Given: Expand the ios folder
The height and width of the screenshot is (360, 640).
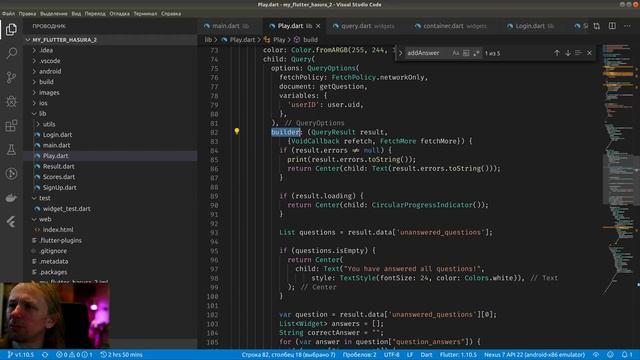Looking at the screenshot, I should click(x=110, y=103).
